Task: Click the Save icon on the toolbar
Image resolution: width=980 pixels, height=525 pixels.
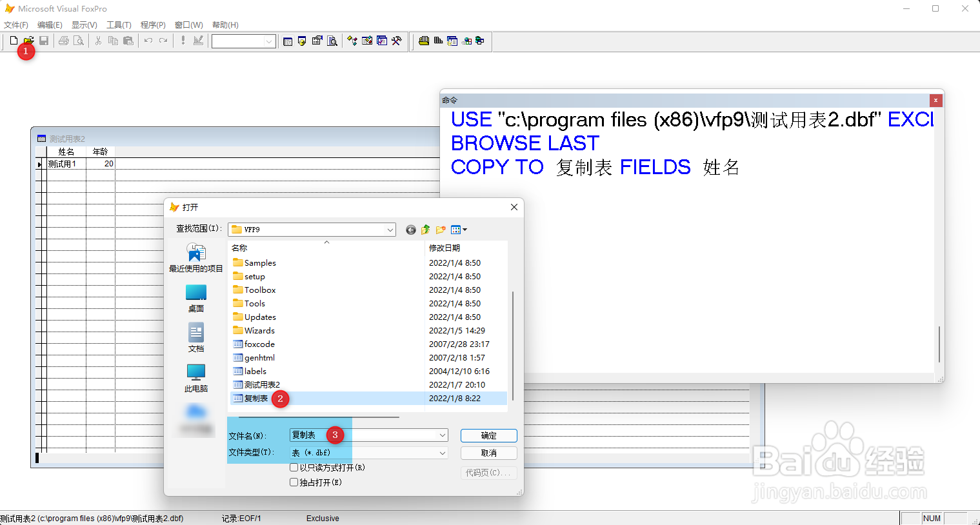Action: (x=44, y=40)
